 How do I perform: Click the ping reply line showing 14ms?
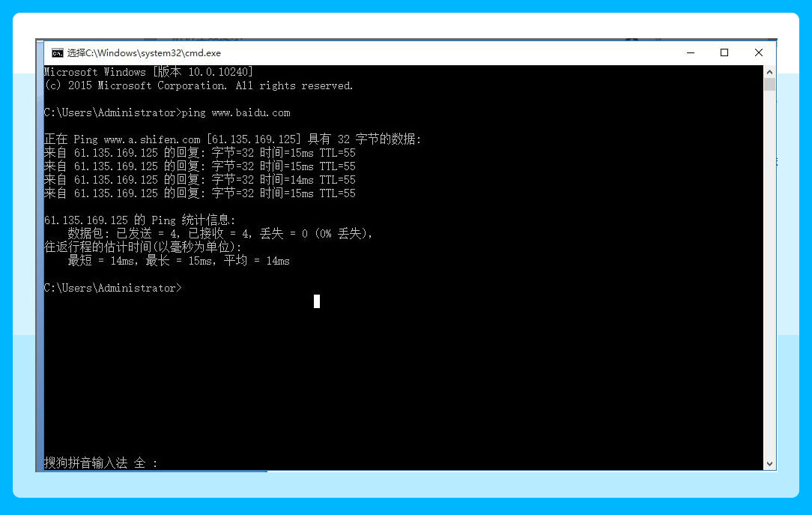pos(199,180)
